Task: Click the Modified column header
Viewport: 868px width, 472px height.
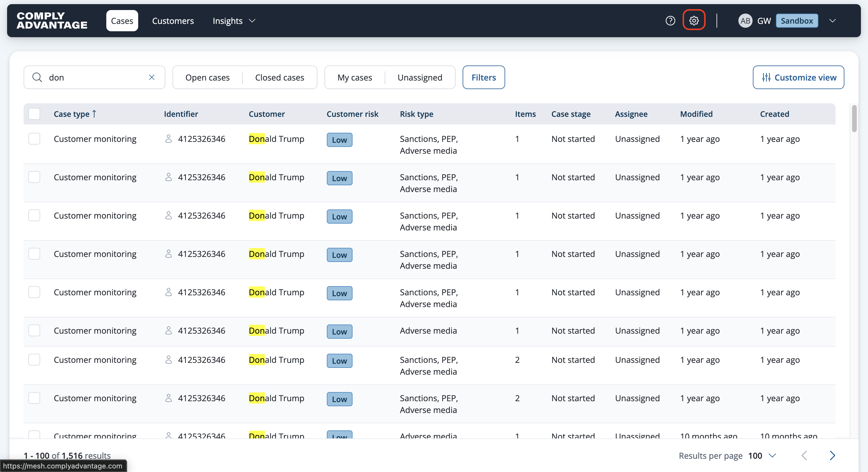Action: (696, 114)
